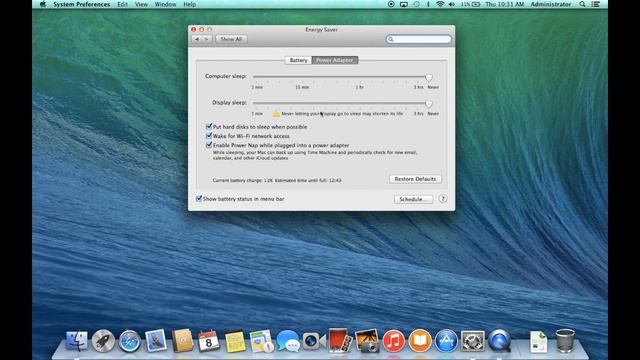The width and height of the screenshot is (640, 360).
Task: Open iBooks orange icon in Dock
Action: coord(420,341)
